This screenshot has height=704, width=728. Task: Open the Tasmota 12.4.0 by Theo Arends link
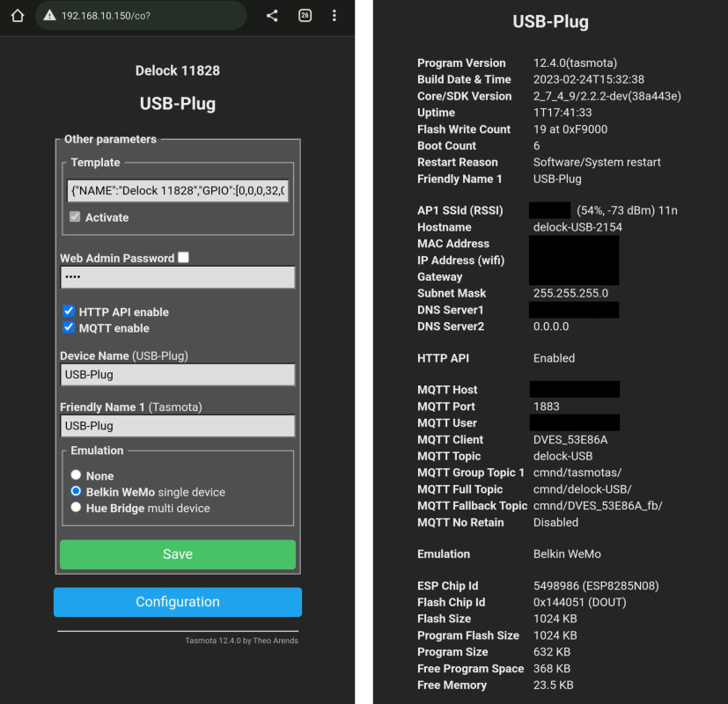(x=241, y=641)
